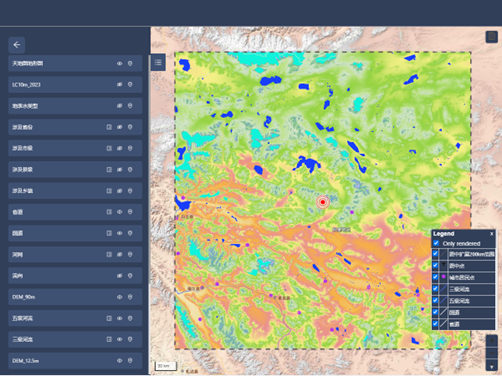Viewport: 502px width, 376px height.
Task: Go back using the left arrow button
Action: (17, 45)
